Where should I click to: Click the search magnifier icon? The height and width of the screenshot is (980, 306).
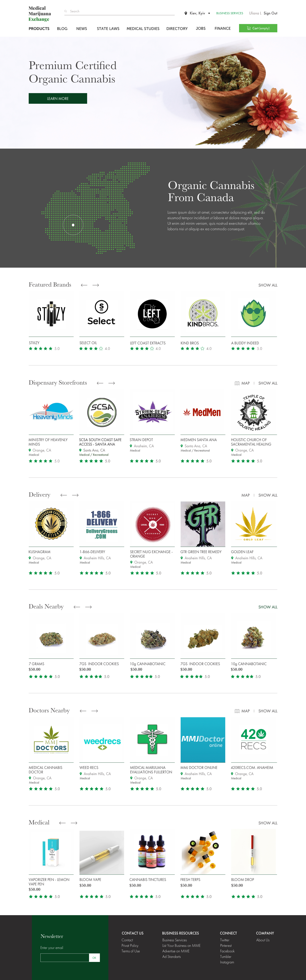click(x=65, y=11)
